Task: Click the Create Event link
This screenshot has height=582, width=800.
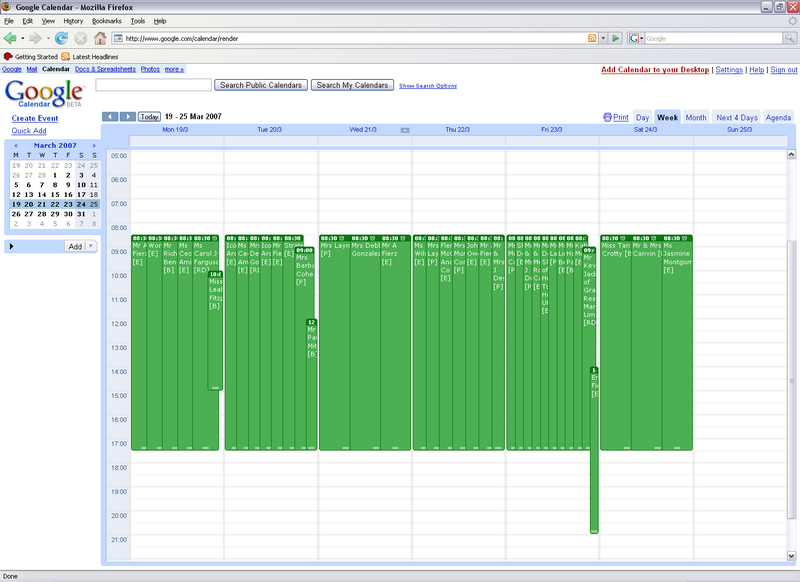Action: point(35,118)
